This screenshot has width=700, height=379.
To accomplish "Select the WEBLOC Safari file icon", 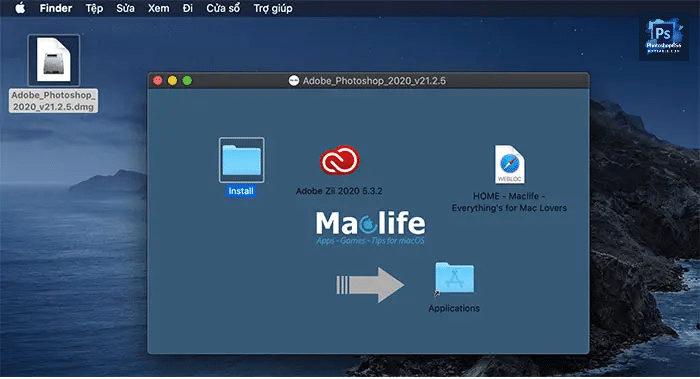I will 509,164.
